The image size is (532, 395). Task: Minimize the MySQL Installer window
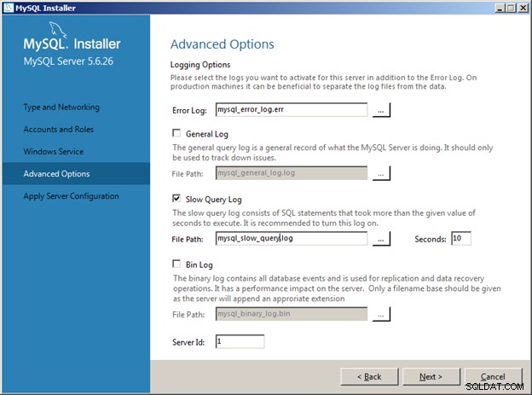tap(499, 8)
